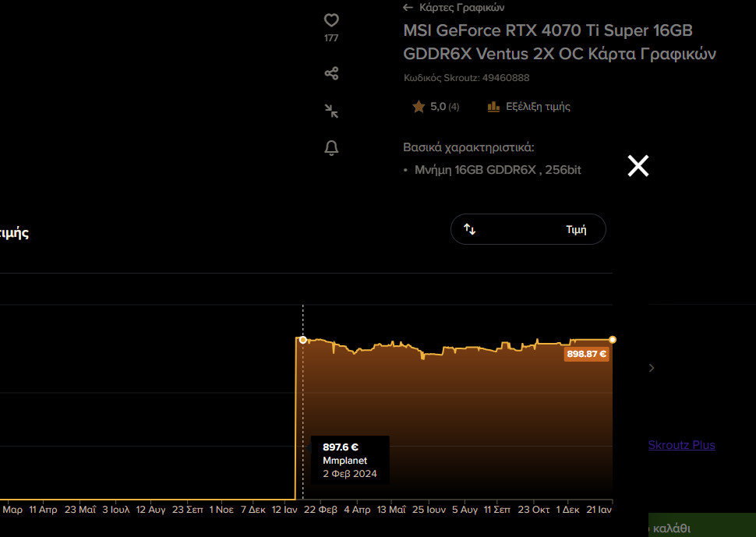Click the 1 Νοε date axis label
756x537 pixels.
(x=221, y=510)
